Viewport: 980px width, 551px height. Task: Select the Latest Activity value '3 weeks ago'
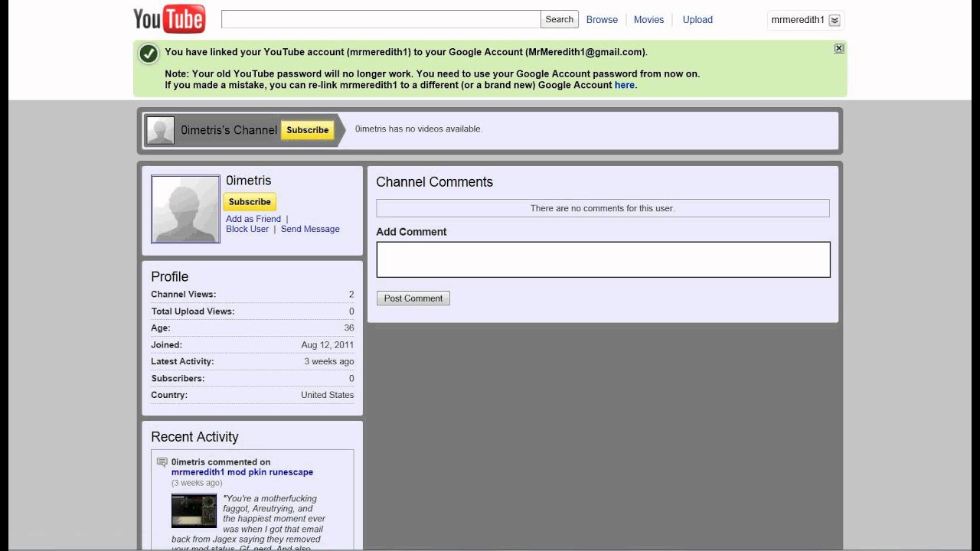coord(329,362)
